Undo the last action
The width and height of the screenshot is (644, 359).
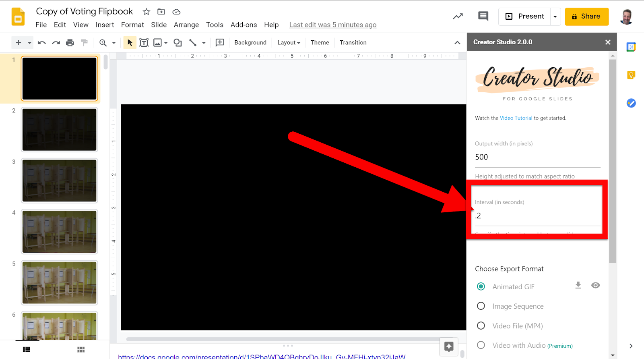[42, 42]
